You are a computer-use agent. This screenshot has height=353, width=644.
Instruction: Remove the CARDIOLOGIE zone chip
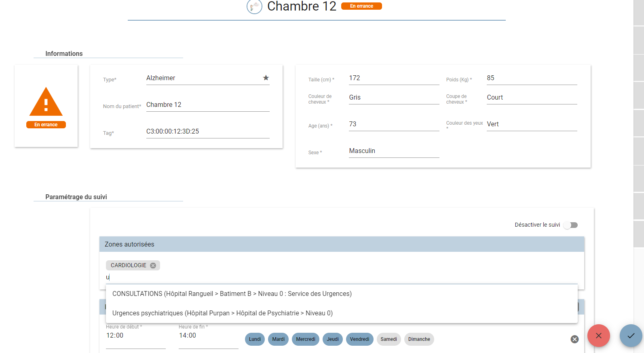click(x=153, y=266)
